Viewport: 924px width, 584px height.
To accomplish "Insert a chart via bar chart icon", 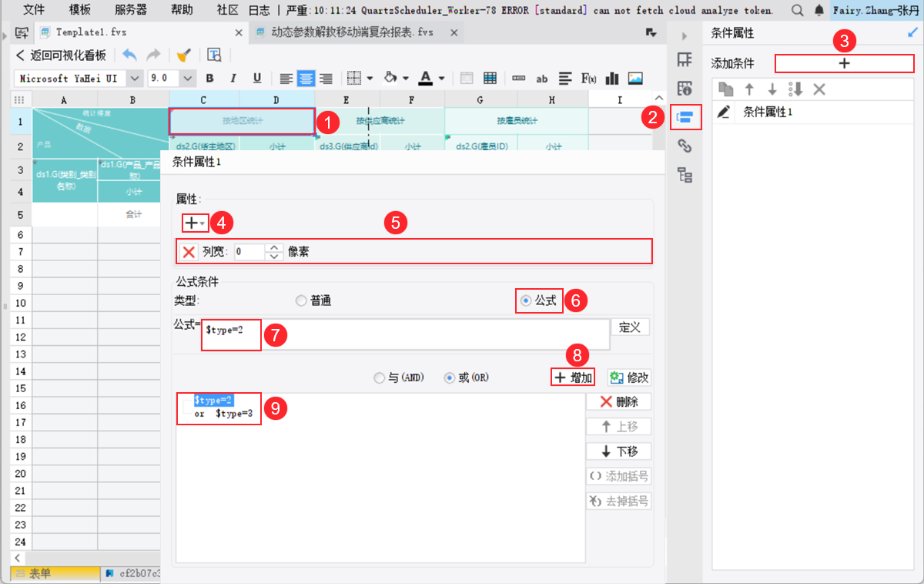I will pos(613,79).
